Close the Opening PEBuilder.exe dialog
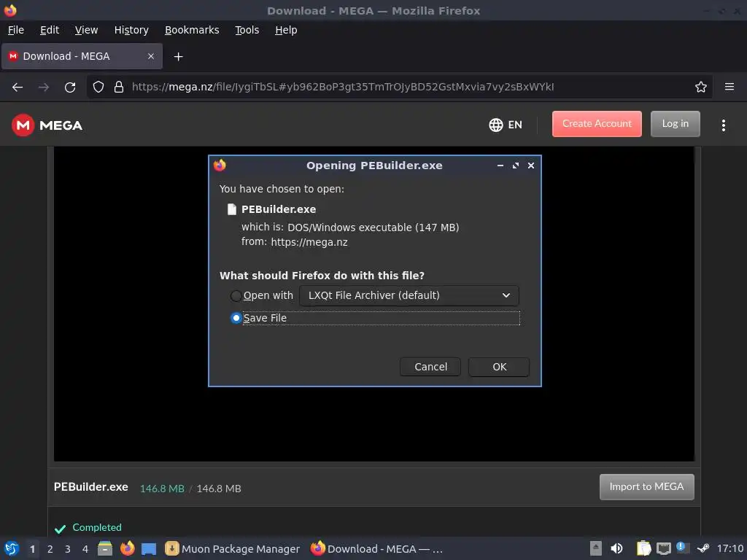 point(531,166)
